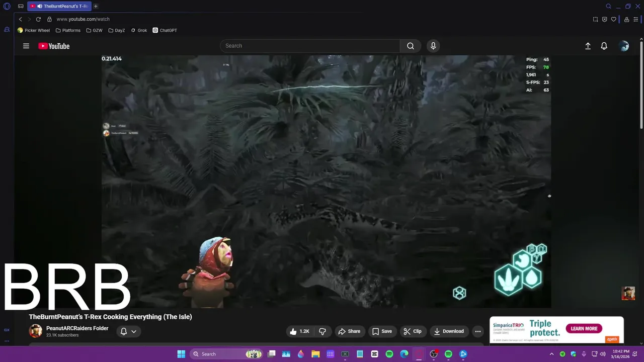
Task: Go to YouTube home via logo
Action: pyautogui.click(x=54, y=46)
